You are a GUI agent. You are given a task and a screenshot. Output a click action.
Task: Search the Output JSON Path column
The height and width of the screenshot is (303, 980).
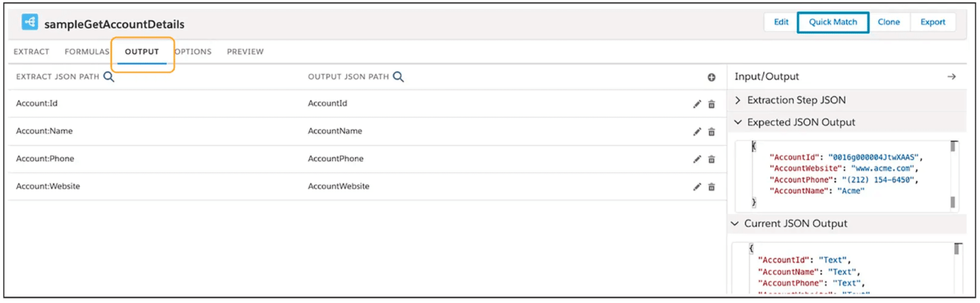pos(398,77)
